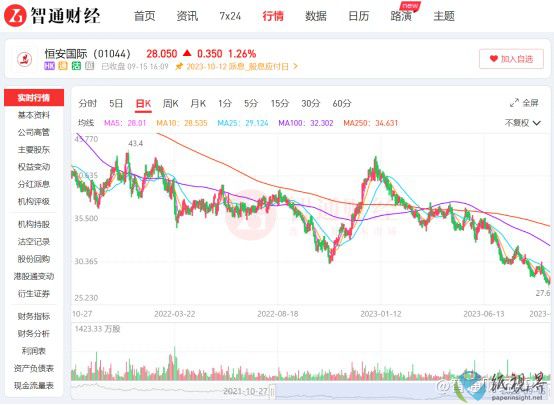
Task: Click the purple HK badge icon
Action: 49,66
